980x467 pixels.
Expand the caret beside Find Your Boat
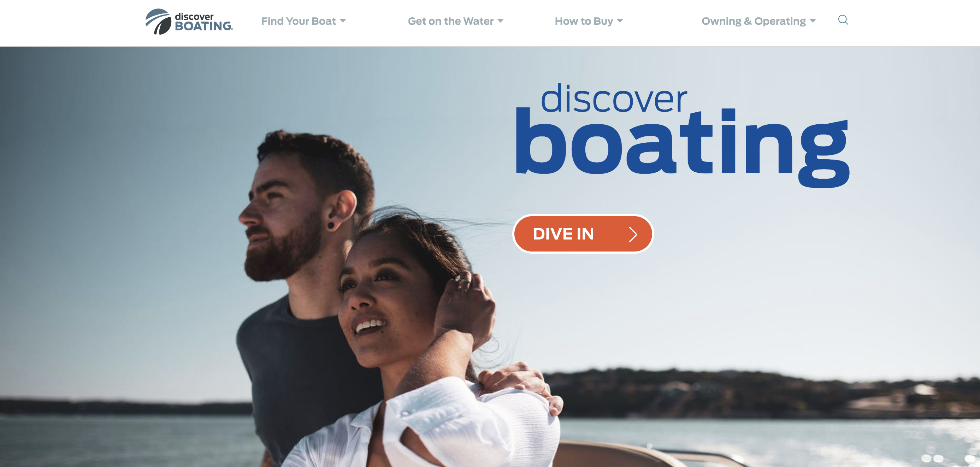tap(343, 21)
